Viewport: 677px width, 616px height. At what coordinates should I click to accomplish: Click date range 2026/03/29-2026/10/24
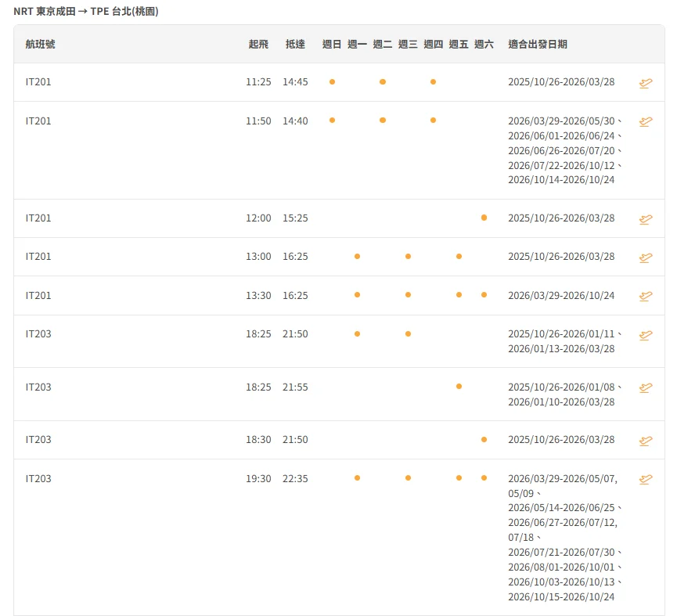tap(561, 295)
